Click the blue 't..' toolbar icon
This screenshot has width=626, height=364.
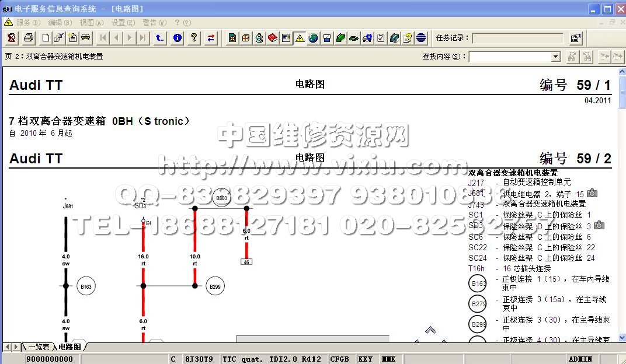[x=160, y=38]
